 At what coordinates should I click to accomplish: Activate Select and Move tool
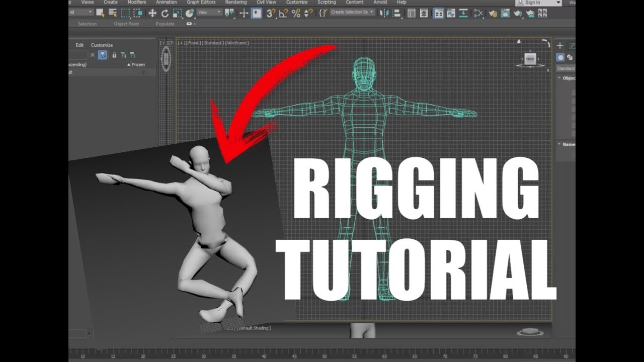point(152,13)
